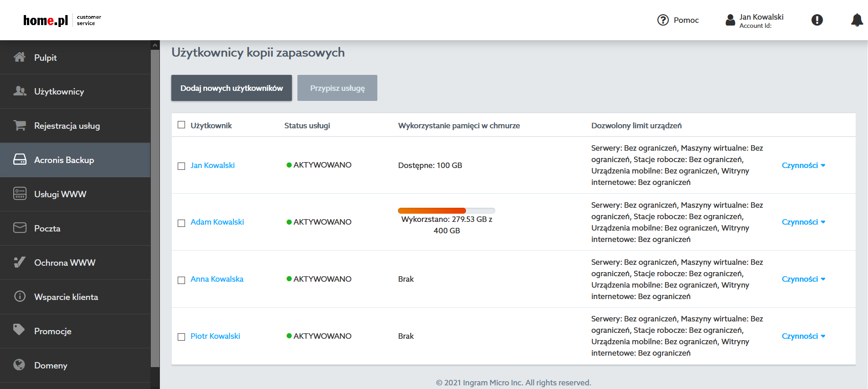Check the box for Jan Kowalski row

point(181,166)
